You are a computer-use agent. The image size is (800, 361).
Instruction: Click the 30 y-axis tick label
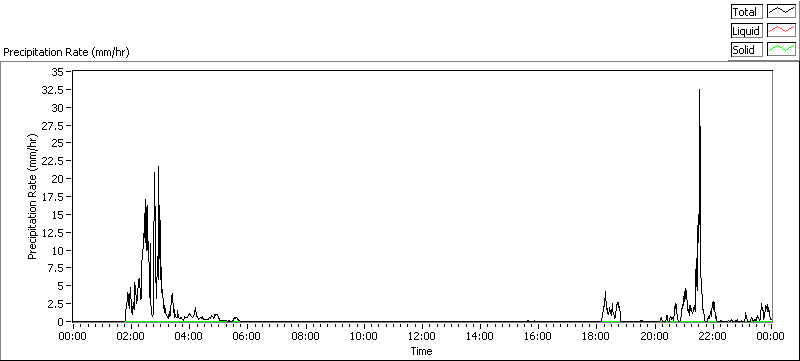(x=57, y=108)
